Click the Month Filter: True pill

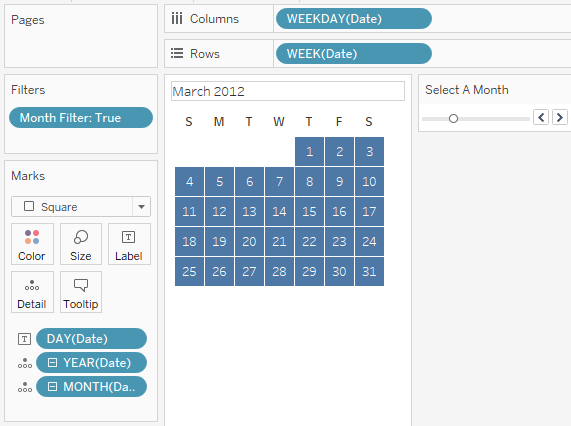[x=81, y=118]
